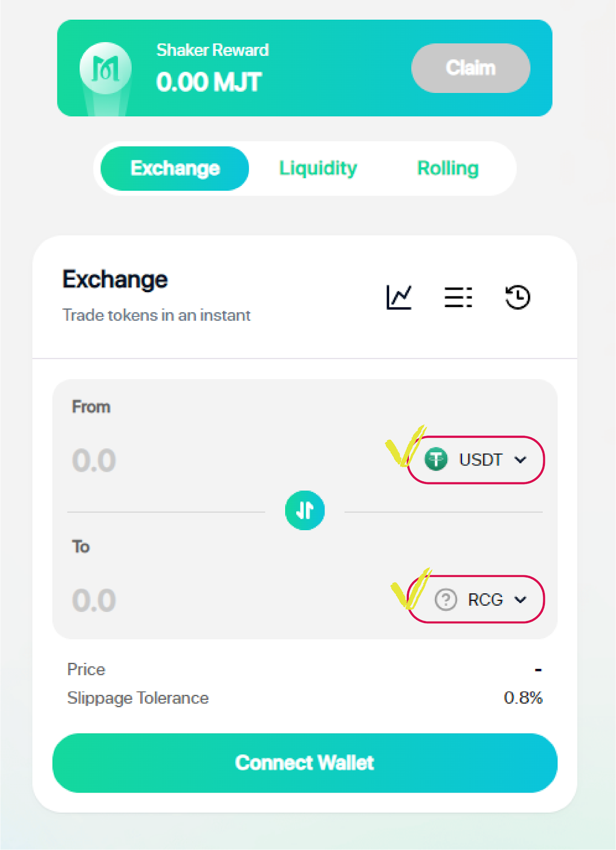
Task: Click the RCG question mark icon
Action: coord(446,600)
